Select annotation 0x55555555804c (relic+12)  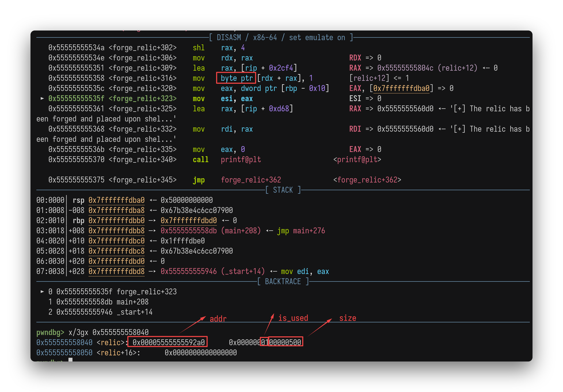pyautogui.click(x=427, y=68)
